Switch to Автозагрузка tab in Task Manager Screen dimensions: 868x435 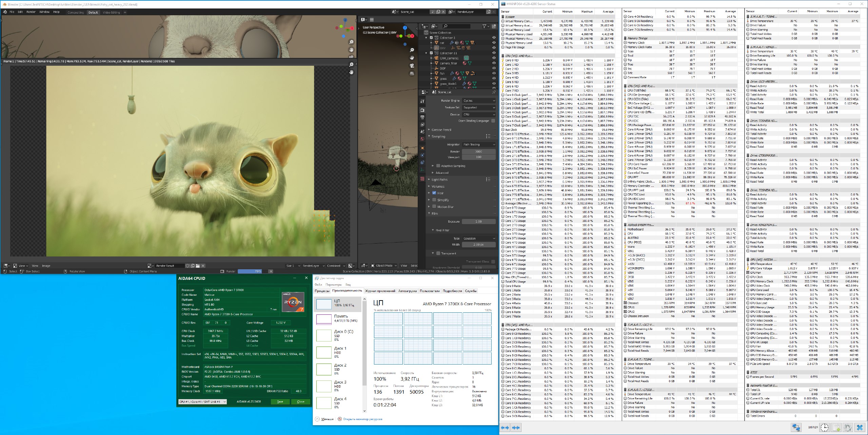point(407,291)
